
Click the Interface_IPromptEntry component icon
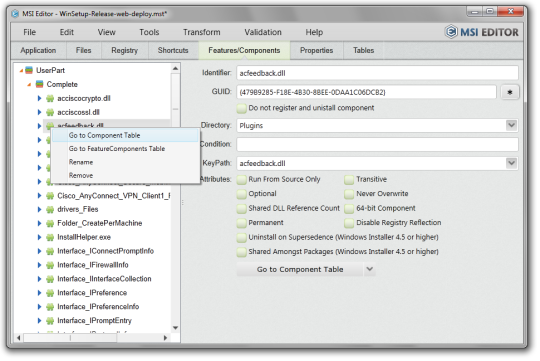50,321
